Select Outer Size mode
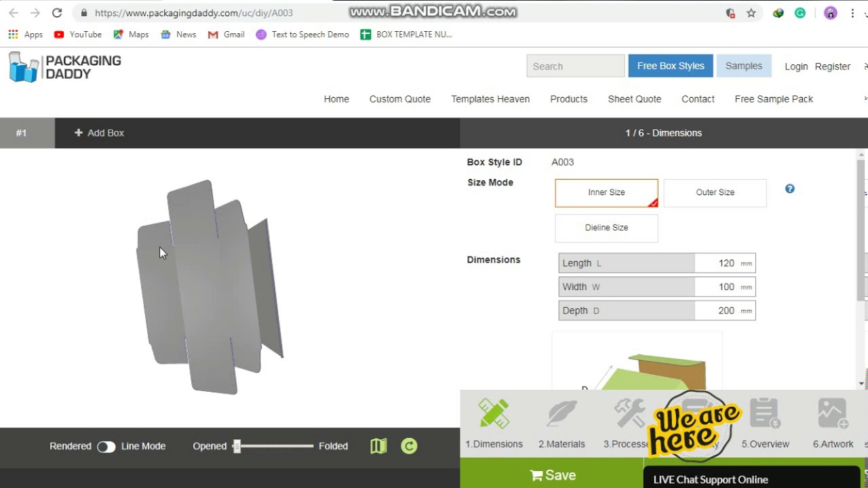 (715, 192)
